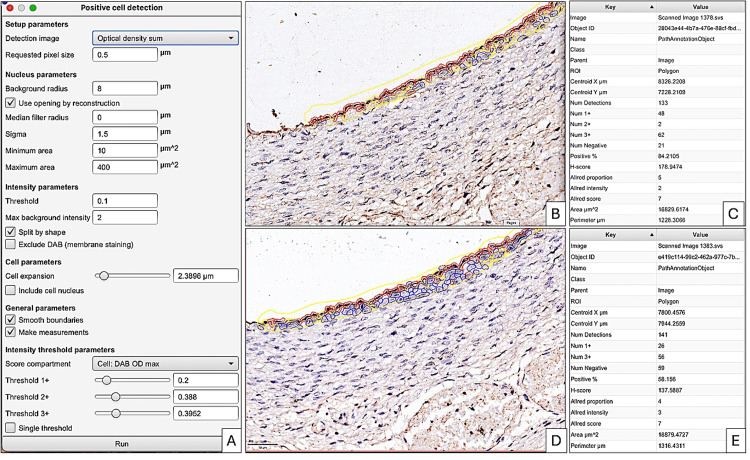Sort the upper table by Key column
This screenshot has width=750, height=460.
click(x=613, y=7)
